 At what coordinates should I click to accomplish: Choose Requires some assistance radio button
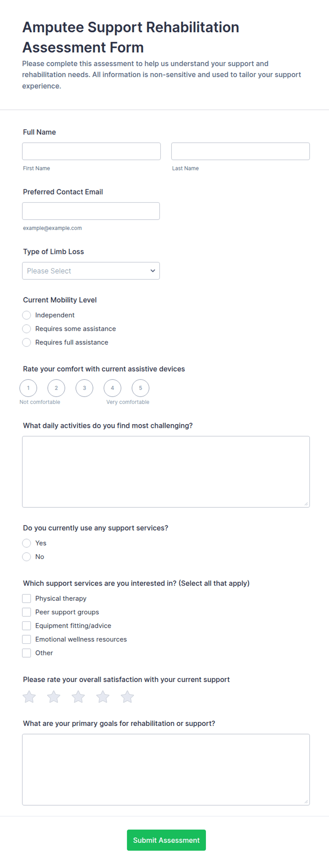coord(27,329)
